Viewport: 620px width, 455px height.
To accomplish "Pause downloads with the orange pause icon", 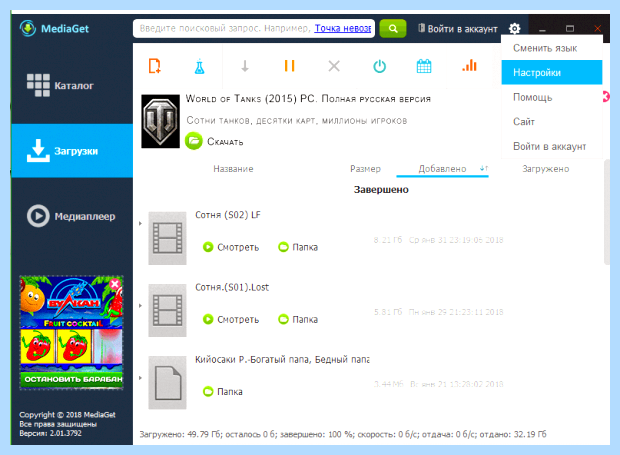I will (289, 66).
